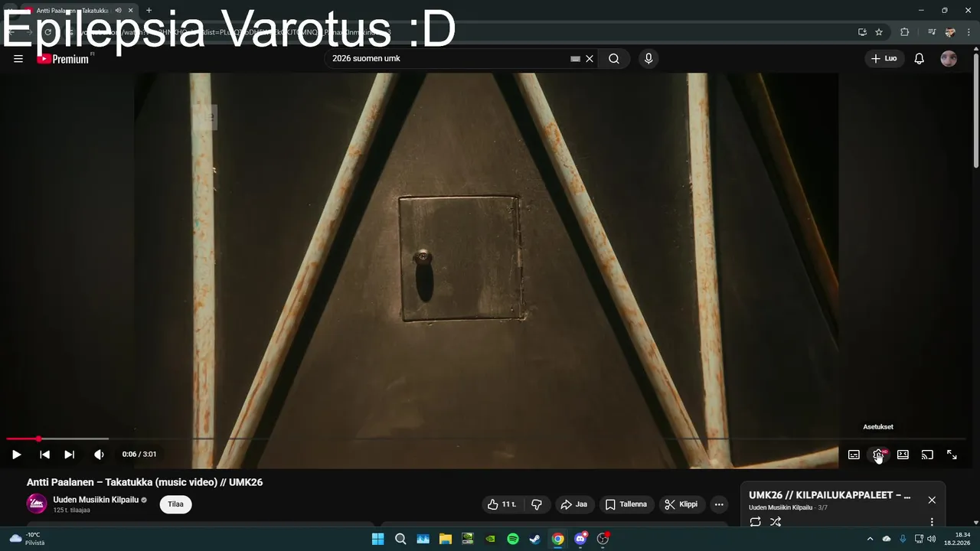This screenshot has width=980, height=551.
Task: Open the on-screen keyboard in search box
Action: click(575, 59)
